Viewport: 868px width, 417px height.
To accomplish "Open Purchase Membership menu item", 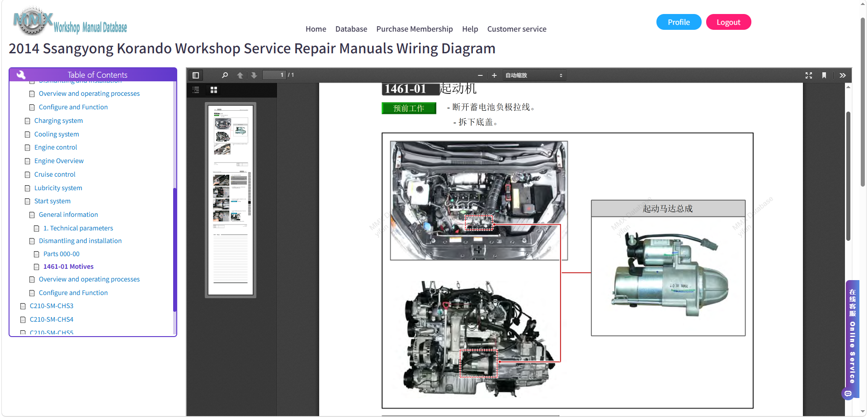I will (415, 29).
